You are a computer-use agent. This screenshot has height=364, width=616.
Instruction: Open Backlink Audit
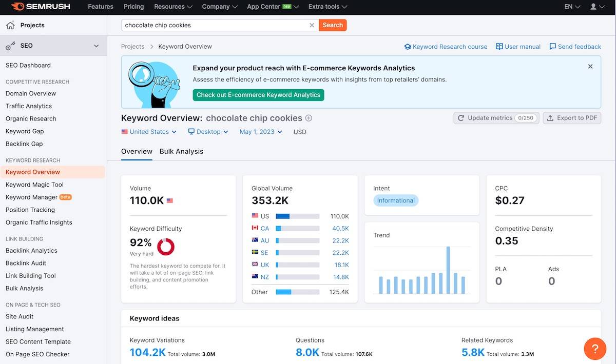coord(26,263)
